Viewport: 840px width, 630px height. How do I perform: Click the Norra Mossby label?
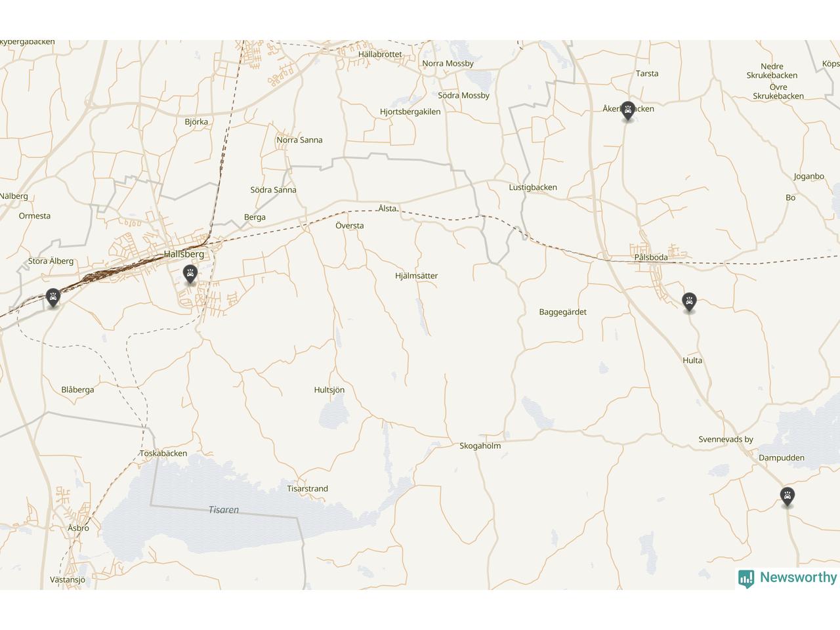[448, 64]
